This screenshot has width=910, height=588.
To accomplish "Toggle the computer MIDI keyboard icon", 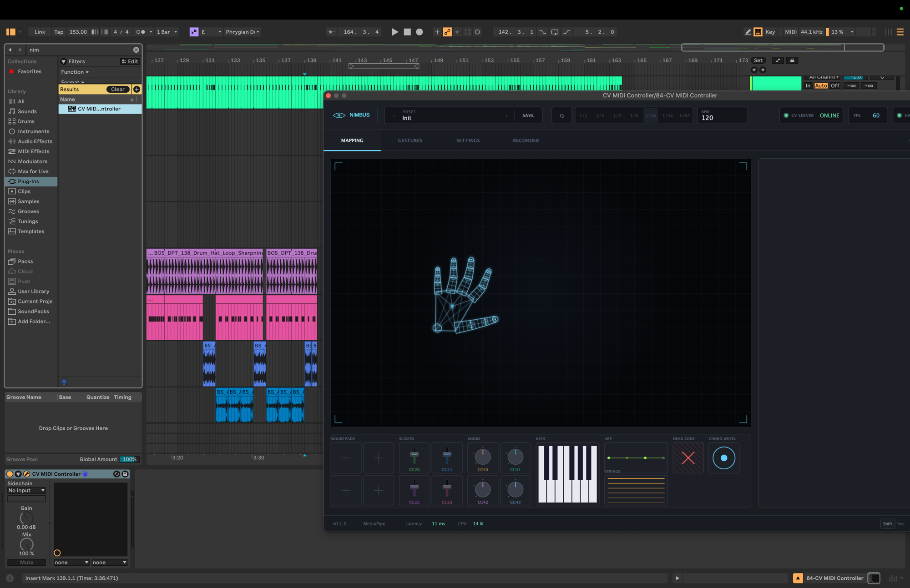I will 758,32.
